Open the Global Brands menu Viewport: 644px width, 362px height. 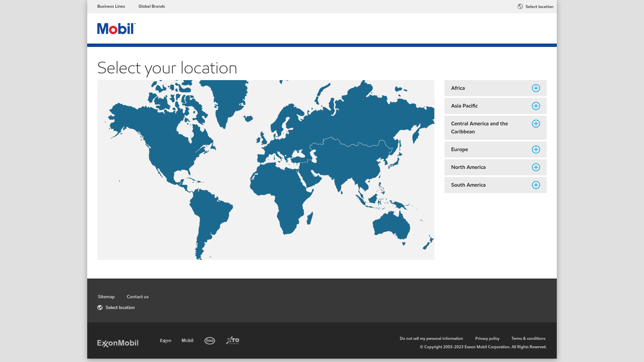tap(152, 6)
